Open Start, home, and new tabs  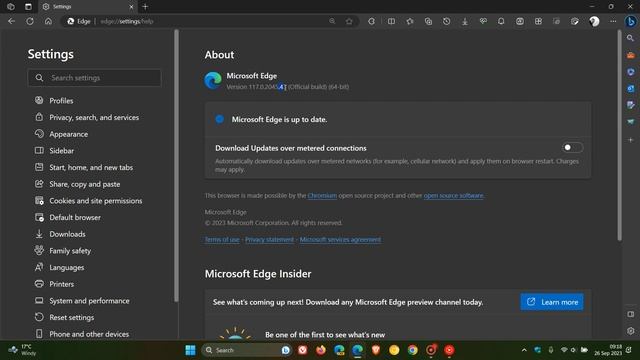[91, 167]
